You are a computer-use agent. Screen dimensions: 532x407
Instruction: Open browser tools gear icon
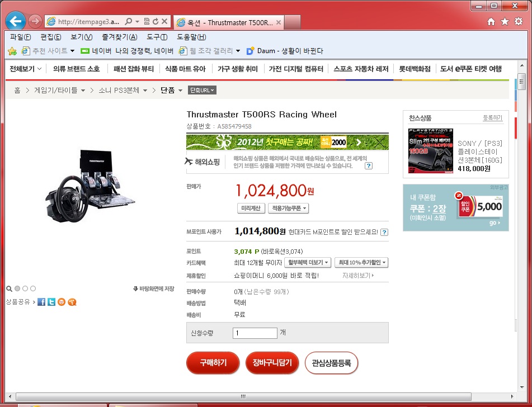[x=518, y=21]
